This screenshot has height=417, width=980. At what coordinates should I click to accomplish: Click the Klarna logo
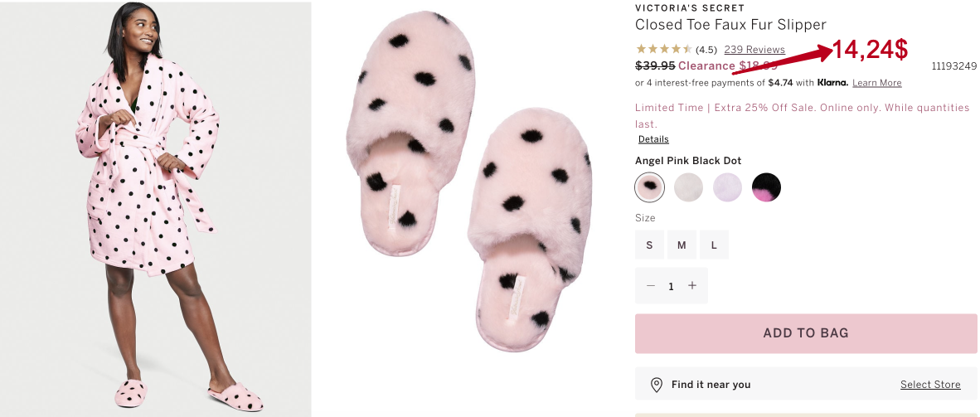[832, 83]
